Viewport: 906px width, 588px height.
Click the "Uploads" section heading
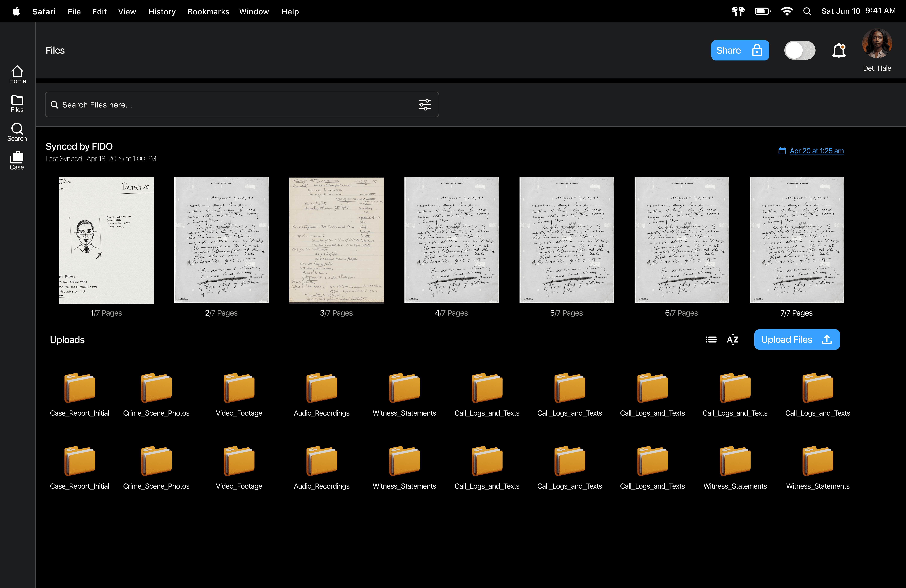click(67, 340)
